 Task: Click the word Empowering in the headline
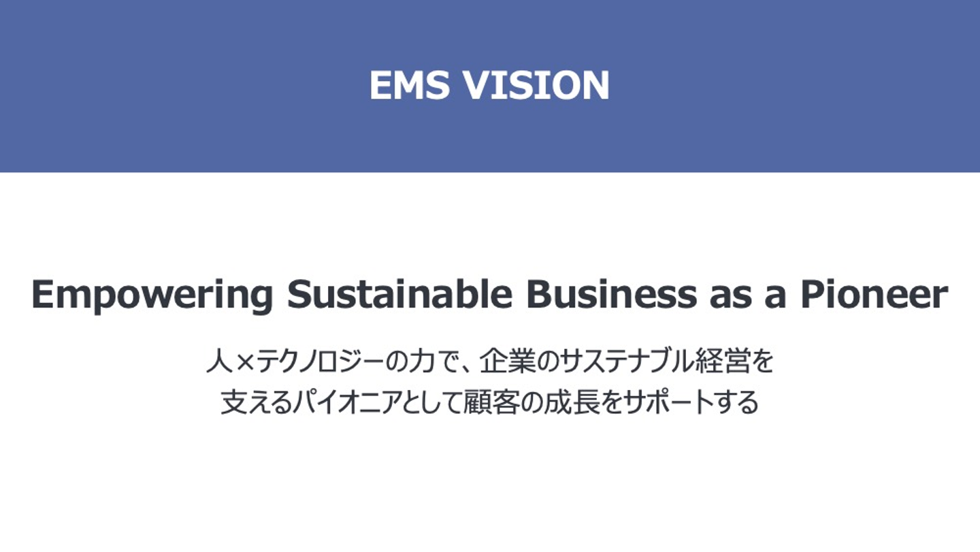coord(152,295)
